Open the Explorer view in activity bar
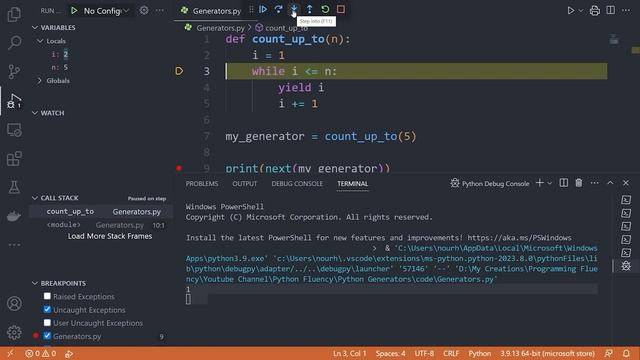Viewport: 640px width, 360px height. pos(14,14)
